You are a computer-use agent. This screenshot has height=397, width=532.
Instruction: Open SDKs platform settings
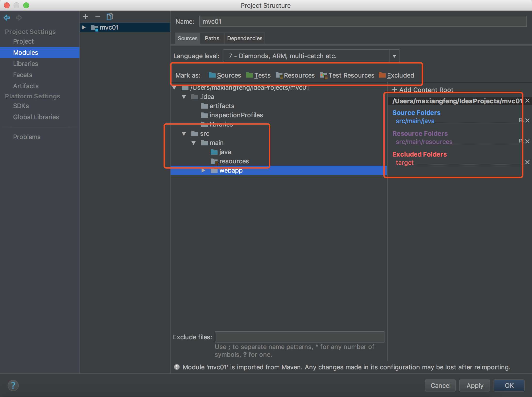tap(21, 106)
